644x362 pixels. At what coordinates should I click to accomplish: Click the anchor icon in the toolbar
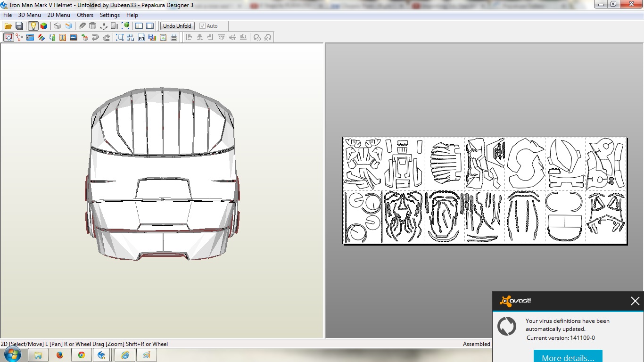(x=104, y=26)
